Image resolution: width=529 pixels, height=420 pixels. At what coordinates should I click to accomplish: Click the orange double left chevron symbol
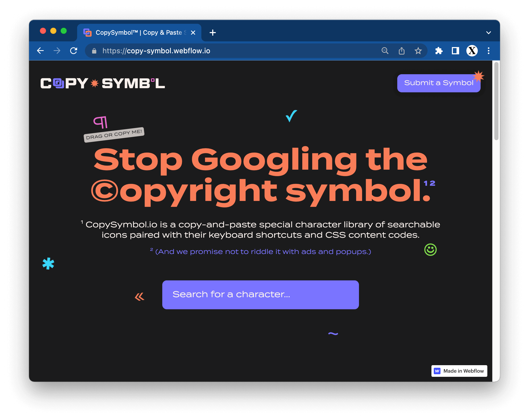(x=139, y=297)
